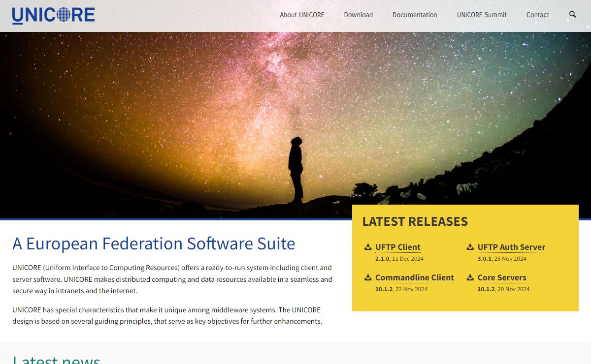The height and width of the screenshot is (364, 591).
Task: Open the UNICORE Summit menu item
Action: click(x=482, y=15)
